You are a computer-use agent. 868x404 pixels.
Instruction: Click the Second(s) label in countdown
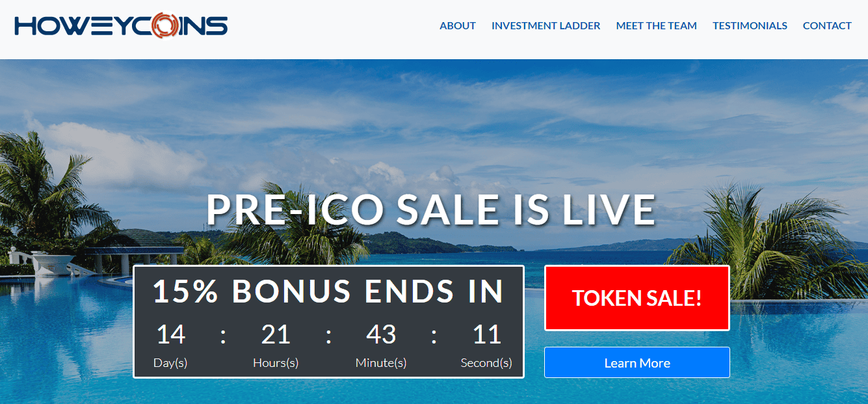click(486, 363)
